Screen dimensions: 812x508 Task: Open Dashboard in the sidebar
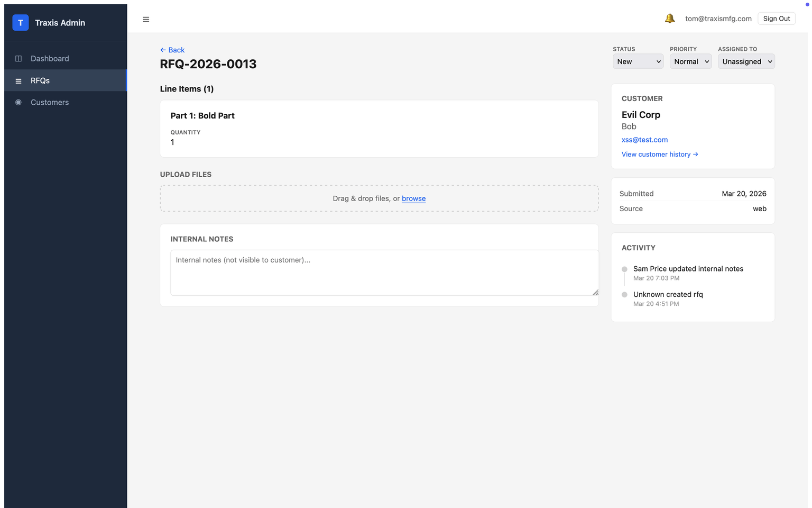pos(66,59)
